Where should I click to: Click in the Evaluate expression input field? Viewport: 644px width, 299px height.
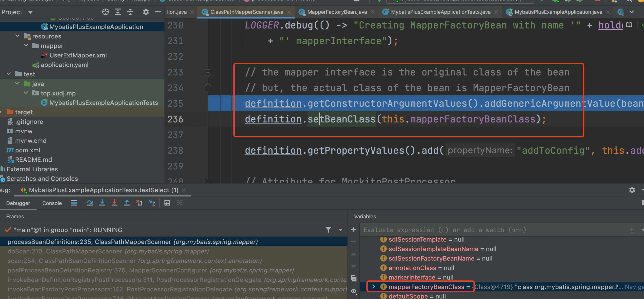click(492, 230)
